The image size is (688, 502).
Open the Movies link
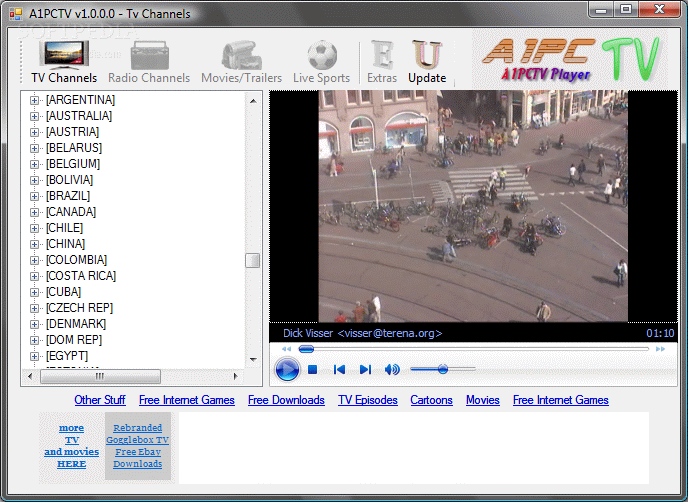[483, 400]
